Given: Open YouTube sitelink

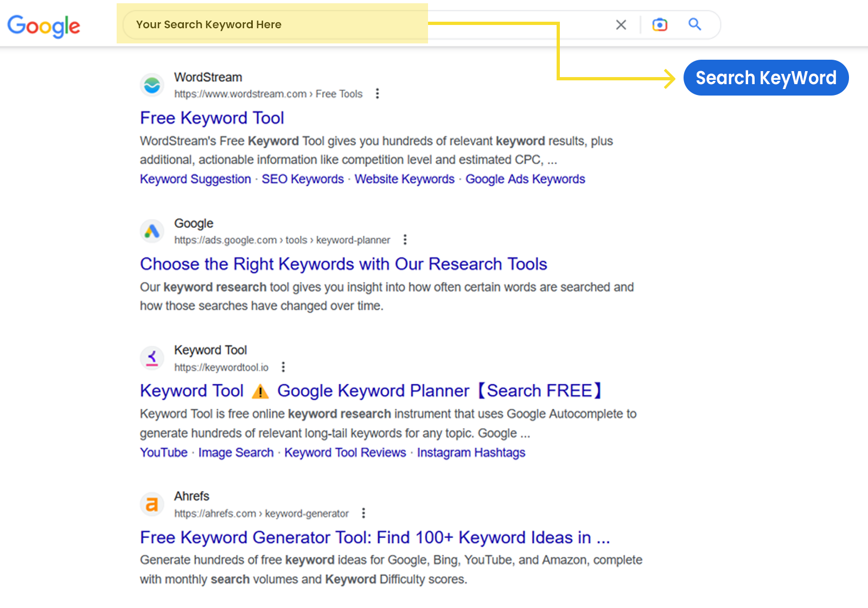Looking at the screenshot, I should [164, 453].
